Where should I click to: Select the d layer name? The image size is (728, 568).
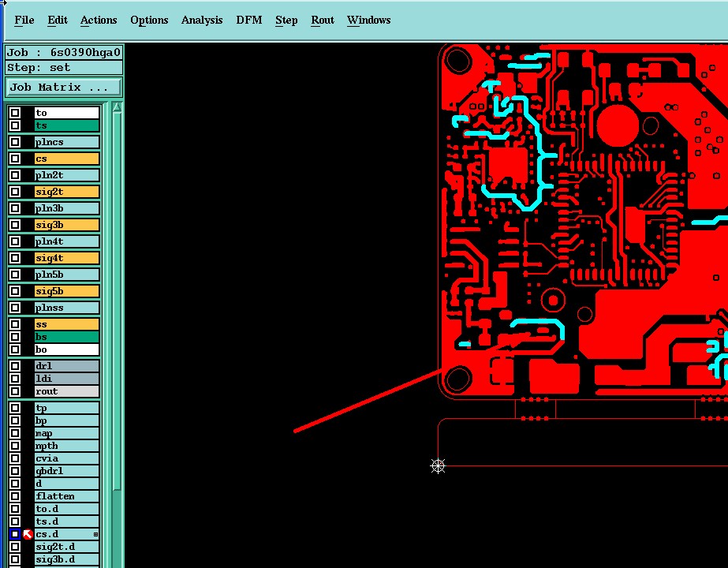[x=67, y=484]
